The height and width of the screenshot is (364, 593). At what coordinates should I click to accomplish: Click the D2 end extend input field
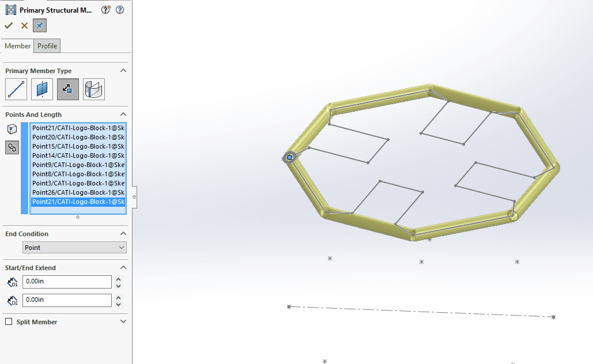(x=67, y=300)
